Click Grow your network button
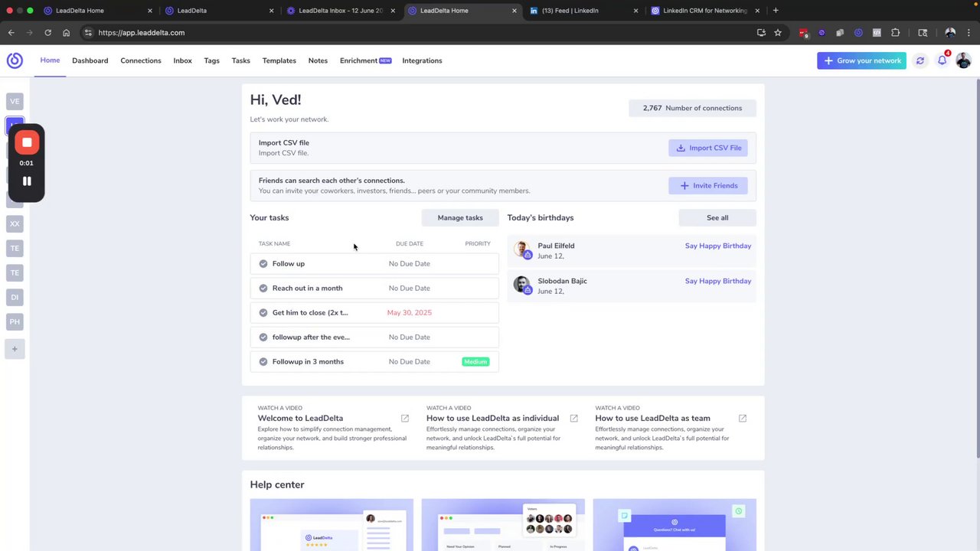 861,60
